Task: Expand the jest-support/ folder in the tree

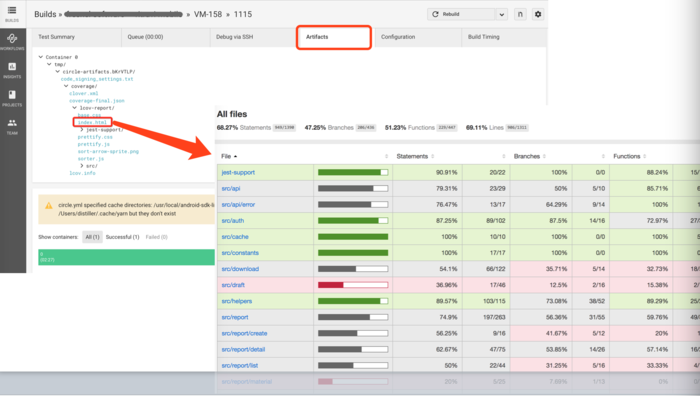Action: (x=82, y=130)
